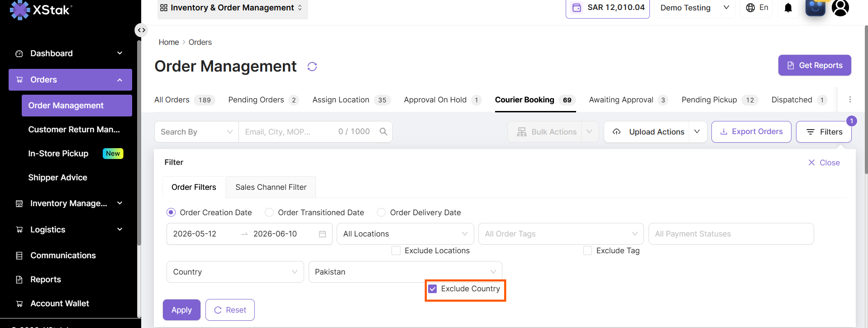Open the Search By dropdown
The image size is (868, 328).
click(x=196, y=132)
